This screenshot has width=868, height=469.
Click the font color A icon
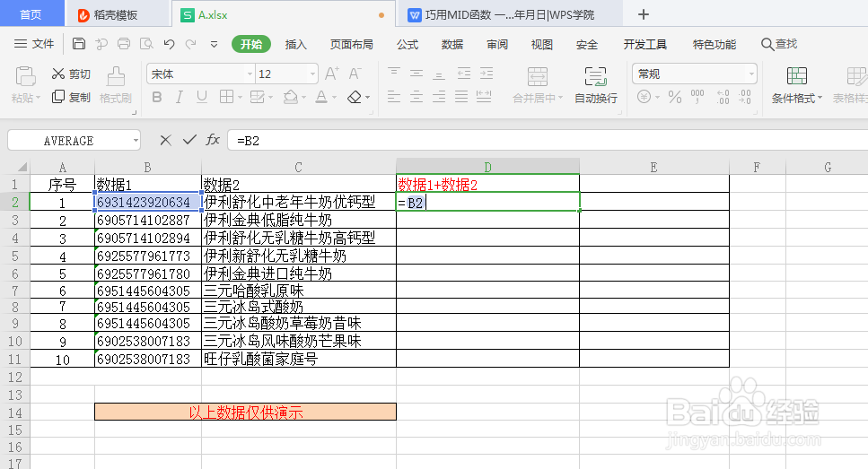[321, 98]
